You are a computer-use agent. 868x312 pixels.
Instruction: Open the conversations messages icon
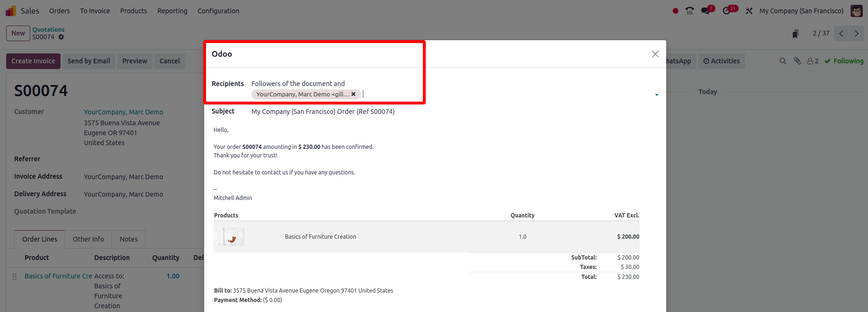(x=706, y=11)
